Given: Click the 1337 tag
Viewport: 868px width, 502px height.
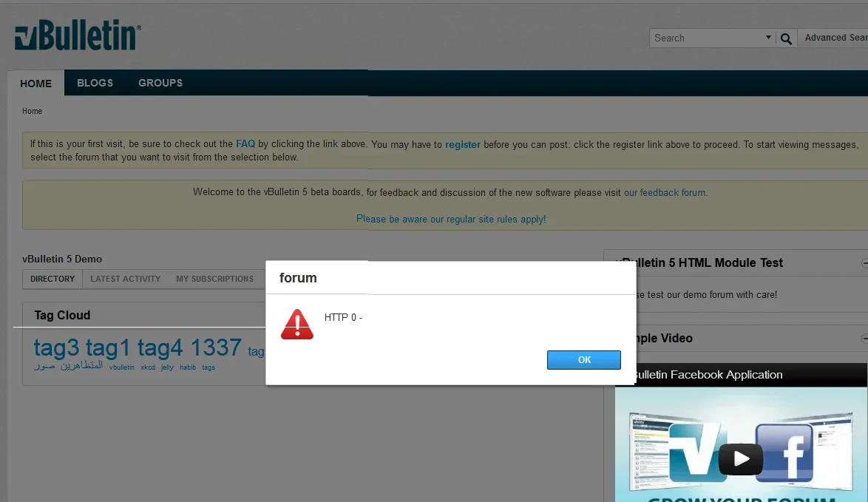Looking at the screenshot, I should [216, 348].
